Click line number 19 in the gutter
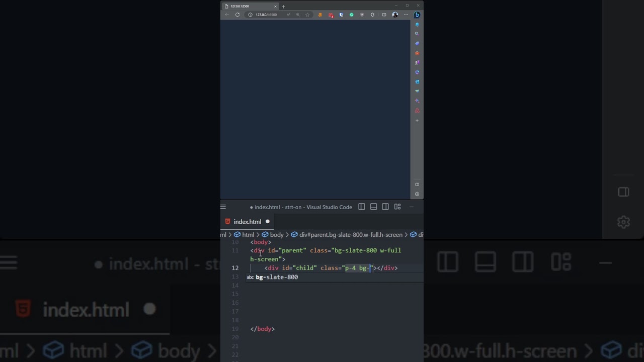Image resolution: width=644 pixels, height=362 pixels. (x=235, y=329)
